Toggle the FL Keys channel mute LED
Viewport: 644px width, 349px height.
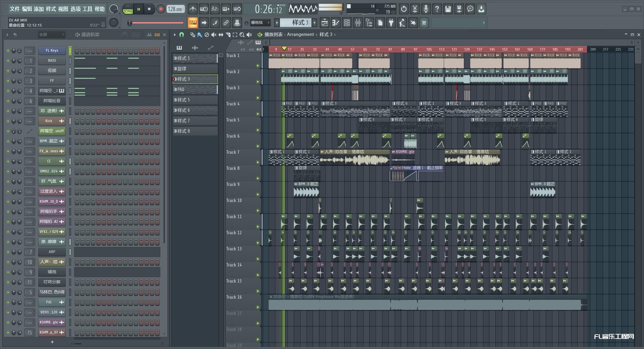click(x=8, y=51)
